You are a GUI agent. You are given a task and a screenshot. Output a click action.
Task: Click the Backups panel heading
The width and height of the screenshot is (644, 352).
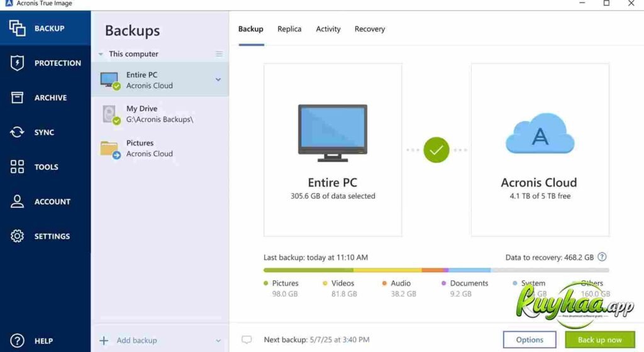132,30
